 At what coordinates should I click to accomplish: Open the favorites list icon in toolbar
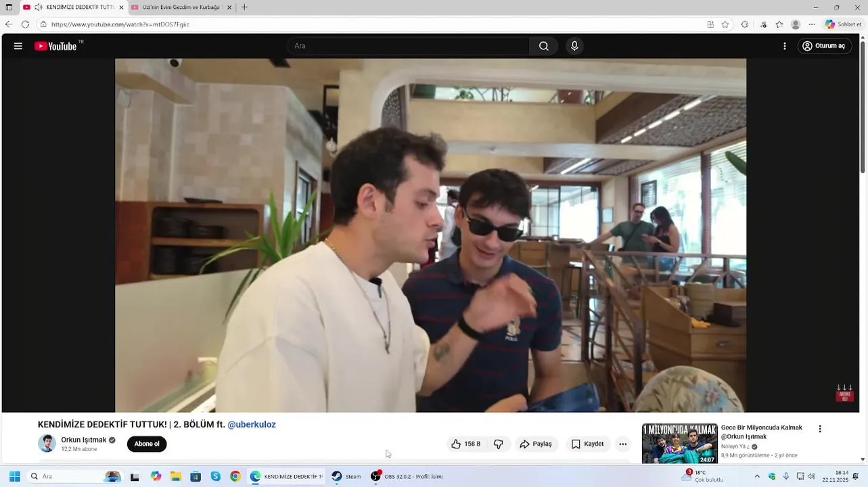(779, 24)
